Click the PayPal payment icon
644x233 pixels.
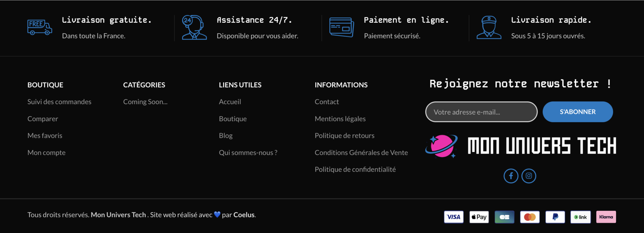pos(555,217)
